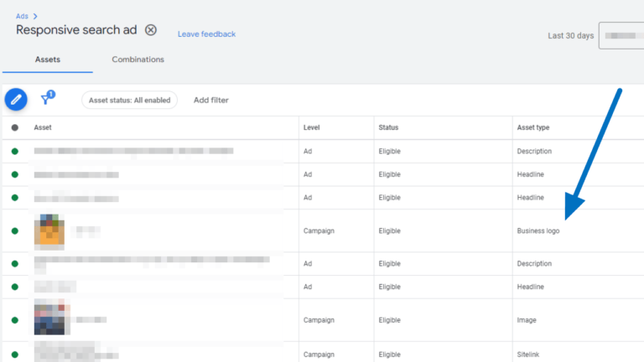Click the grey status dot in header
This screenshot has width=644, height=362.
15,127
